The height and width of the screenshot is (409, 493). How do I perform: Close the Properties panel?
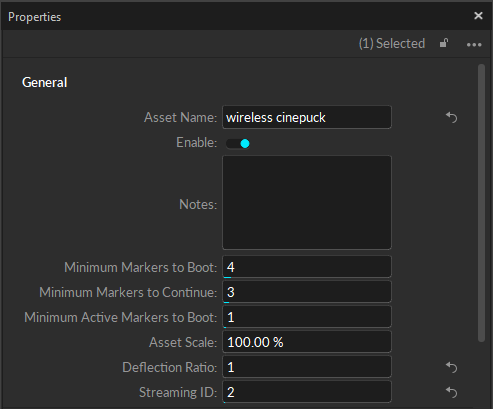click(478, 16)
